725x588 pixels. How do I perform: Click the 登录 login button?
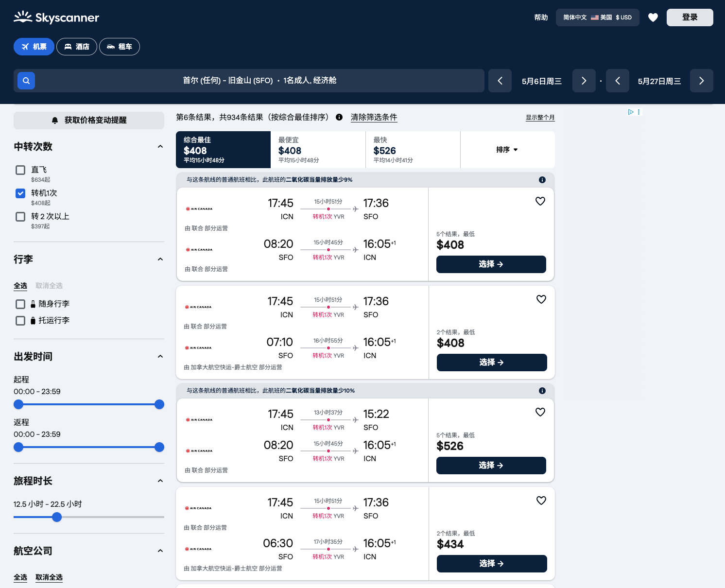(690, 17)
